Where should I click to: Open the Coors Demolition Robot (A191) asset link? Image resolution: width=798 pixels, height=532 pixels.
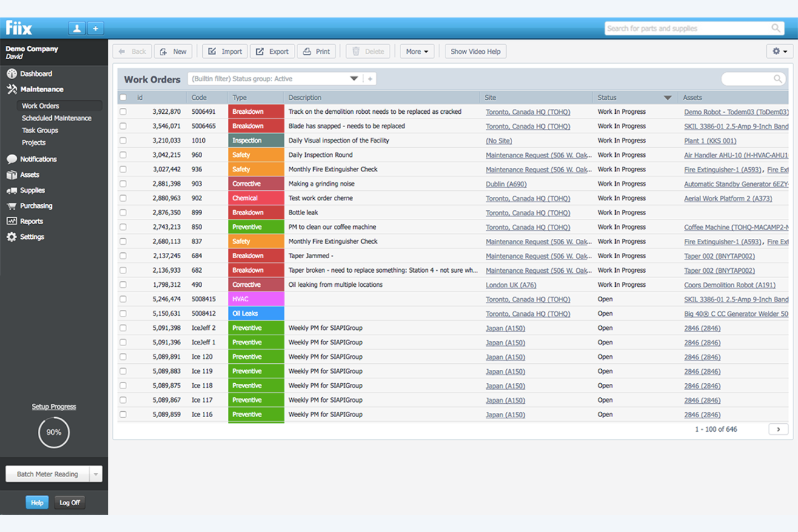pos(730,285)
